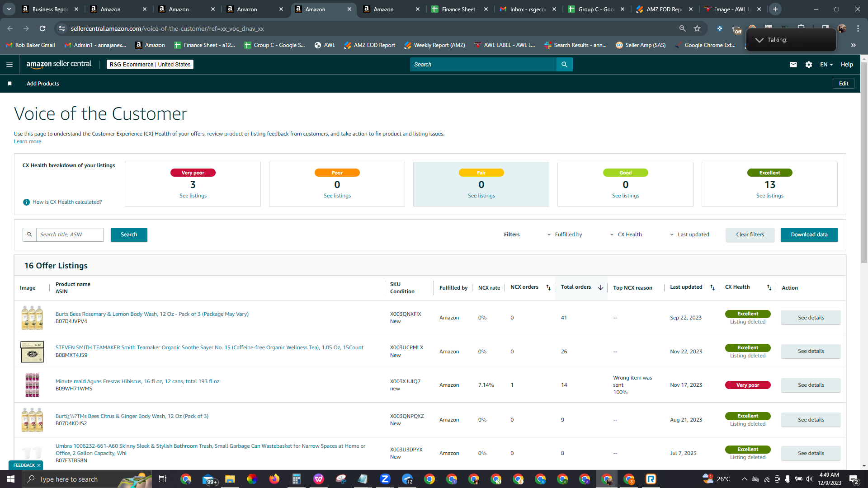The image size is (868, 488).
Task: Click the magnifier search button in header
Action: tap(564, 65)
